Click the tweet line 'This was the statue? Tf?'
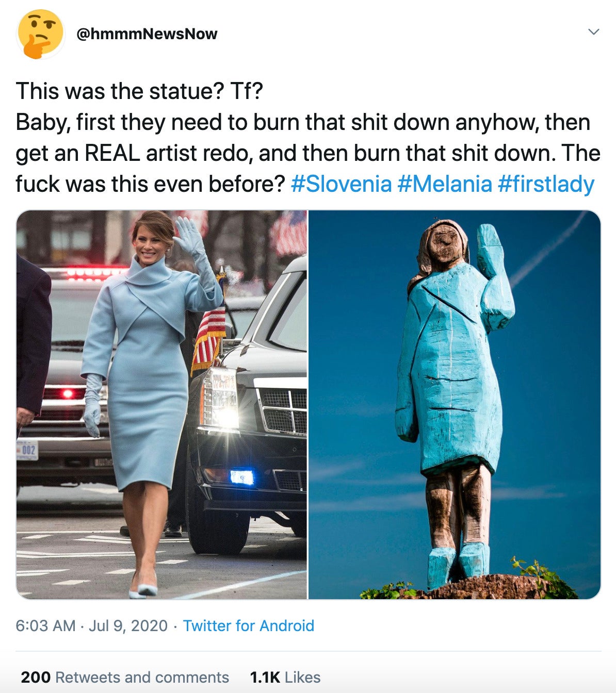 coord(139,91)
